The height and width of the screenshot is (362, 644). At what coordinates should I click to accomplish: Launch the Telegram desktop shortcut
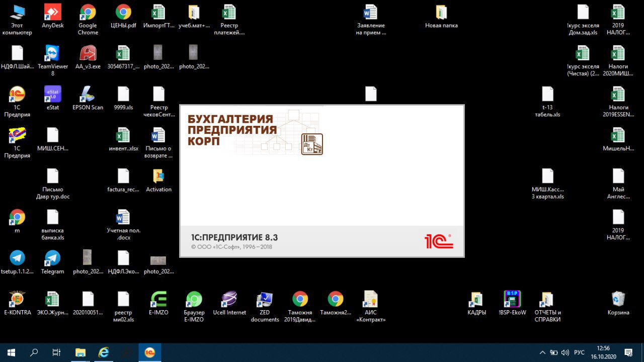click(x=53, y=262)
